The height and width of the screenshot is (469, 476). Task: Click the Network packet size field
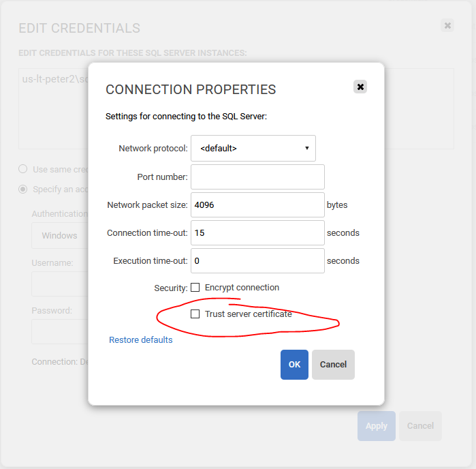click(257, 205)
